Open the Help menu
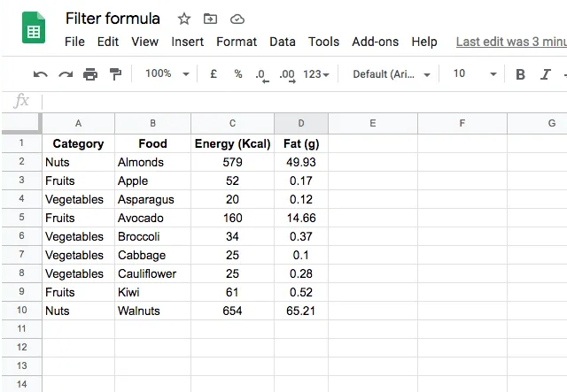The image size is (567, 392). point(424,42)
